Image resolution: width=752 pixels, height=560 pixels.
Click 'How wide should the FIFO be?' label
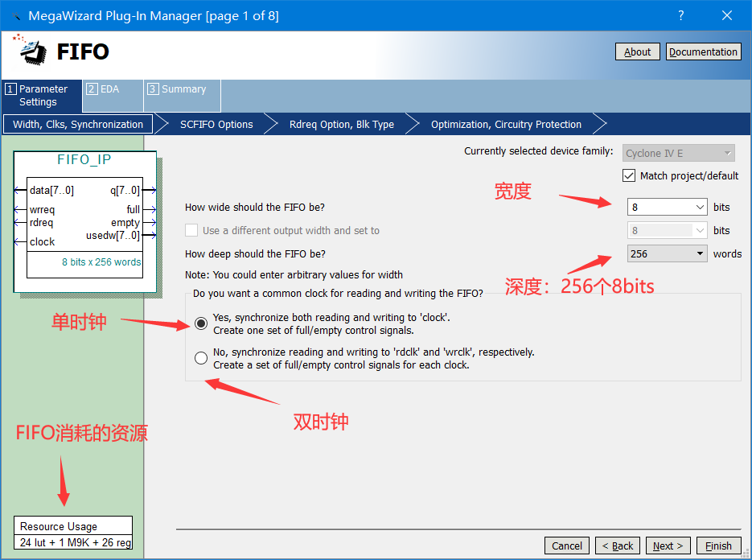(x=255, y=207)
